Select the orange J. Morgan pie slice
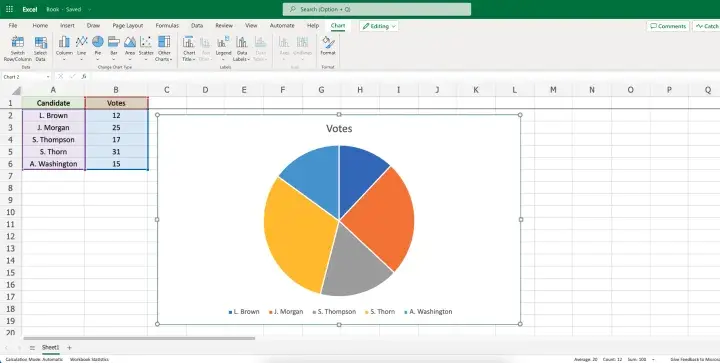Screen dimensions: 720x363 point(382,216)
